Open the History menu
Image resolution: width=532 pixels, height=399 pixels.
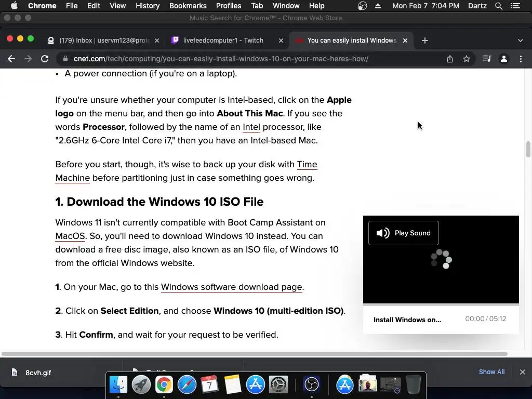[x=148, y=6]
